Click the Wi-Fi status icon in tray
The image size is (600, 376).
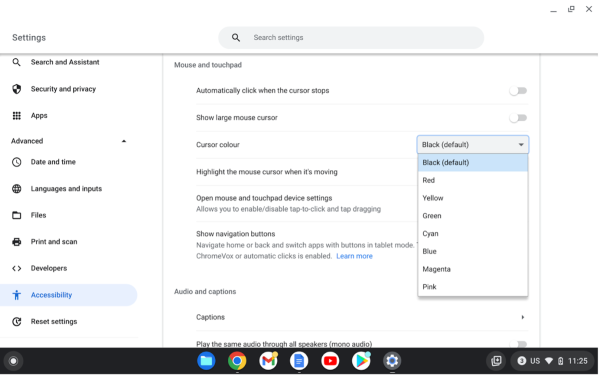tap(549, 361)
